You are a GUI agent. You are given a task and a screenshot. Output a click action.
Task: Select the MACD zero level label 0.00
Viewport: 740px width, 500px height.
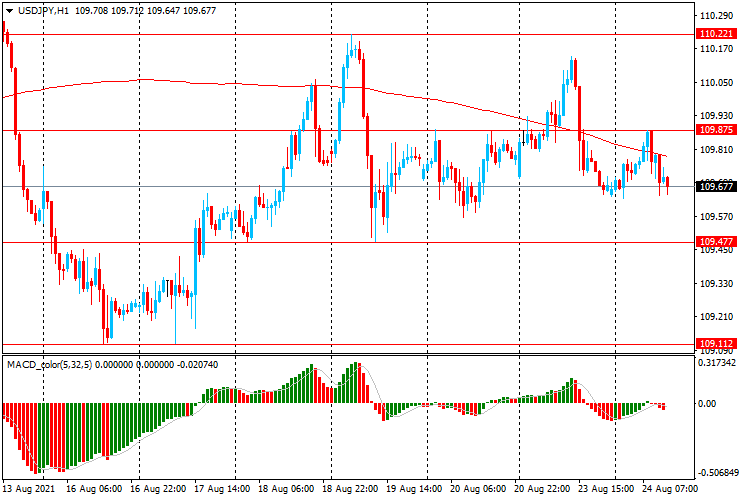[706, 404]
